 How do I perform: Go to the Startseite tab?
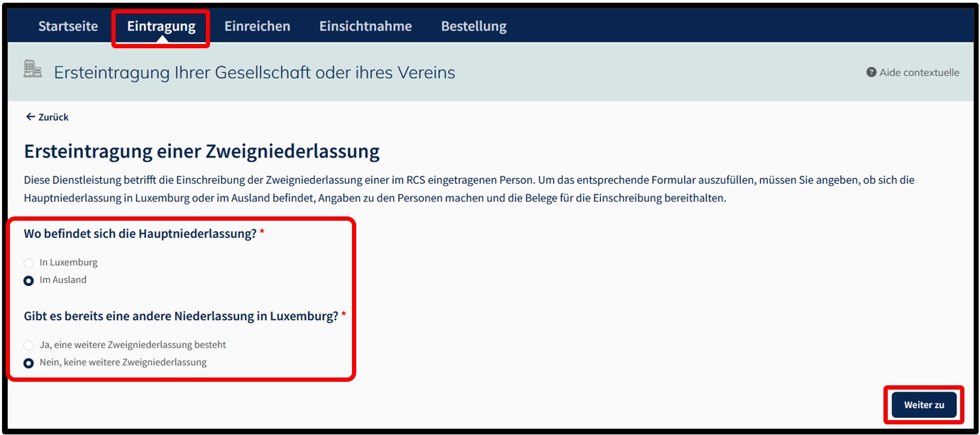click(x=68, y=26)
